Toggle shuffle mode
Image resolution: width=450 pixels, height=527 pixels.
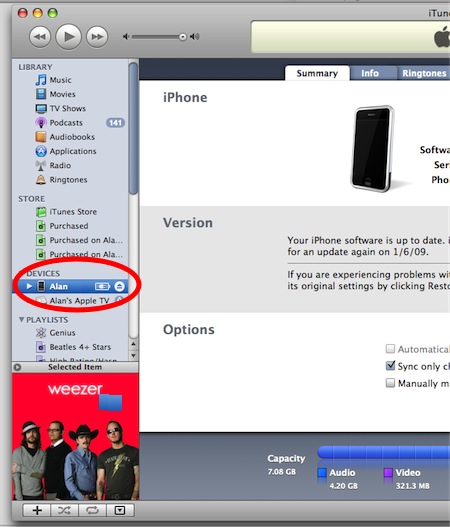65,510
